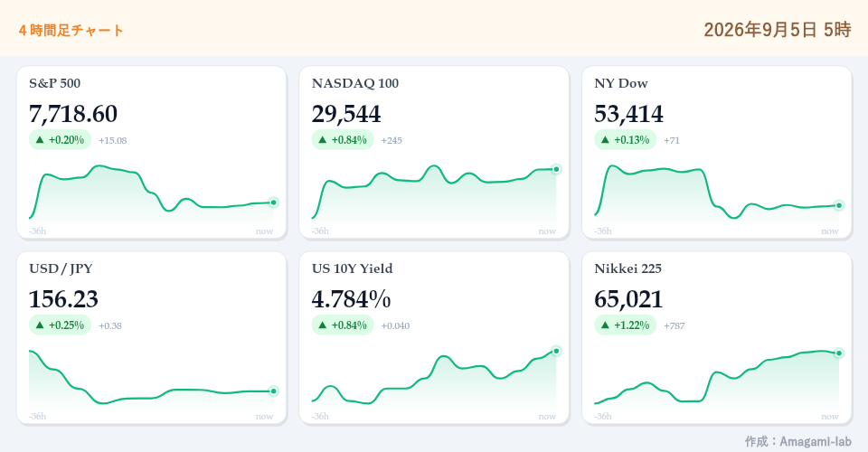Click the yield value 4.784%
This screenshot has width=868, height=452.
(x=351, y=299)
